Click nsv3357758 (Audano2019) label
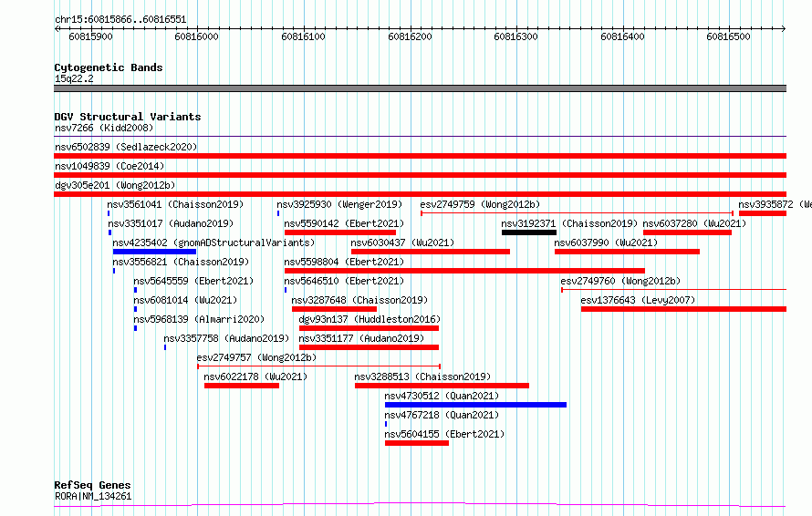 [226, 338]
